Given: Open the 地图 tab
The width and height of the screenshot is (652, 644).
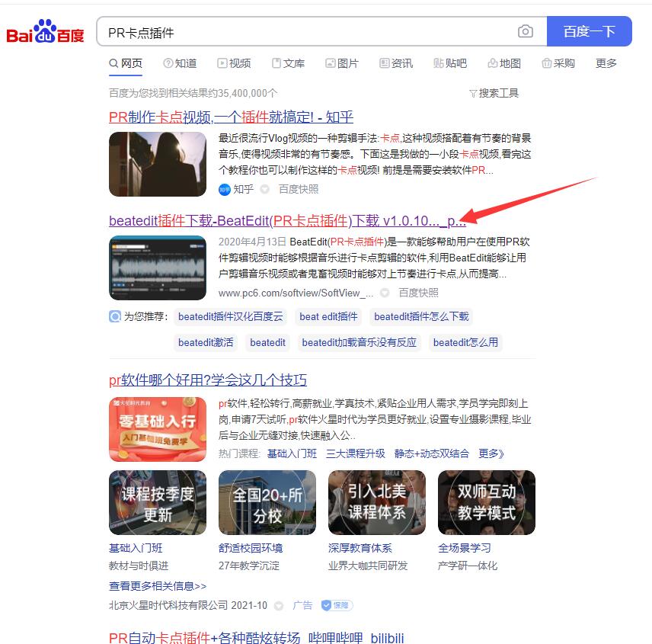Looking at the screenshot, I should pyautogui.click(x=504, y=63).
